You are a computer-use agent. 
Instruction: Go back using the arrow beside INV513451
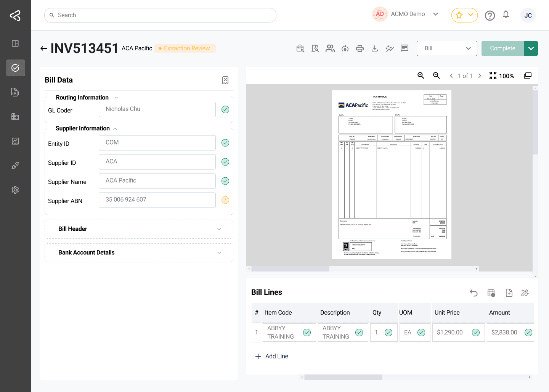click(44, 48)
